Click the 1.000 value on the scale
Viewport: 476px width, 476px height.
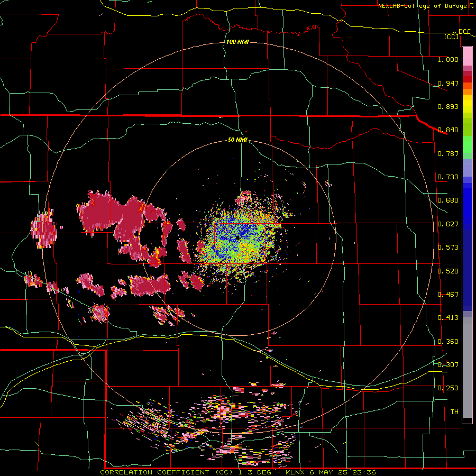pos(448,59)
